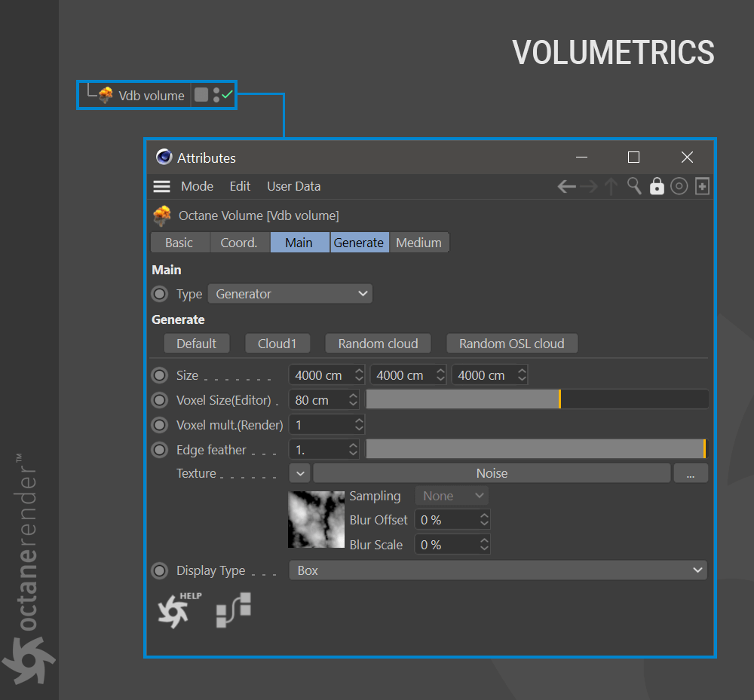This screenshot has width=754, height=700.
Task: Toggle Voxel mult.(Render) animation dot
Action: 160,425
